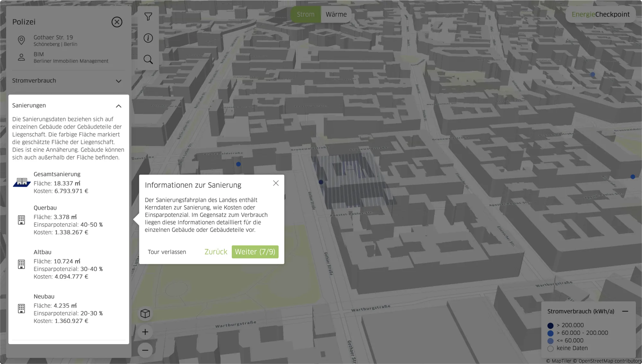Click the > 200.000 legend color dot

(x=551, y=326)
